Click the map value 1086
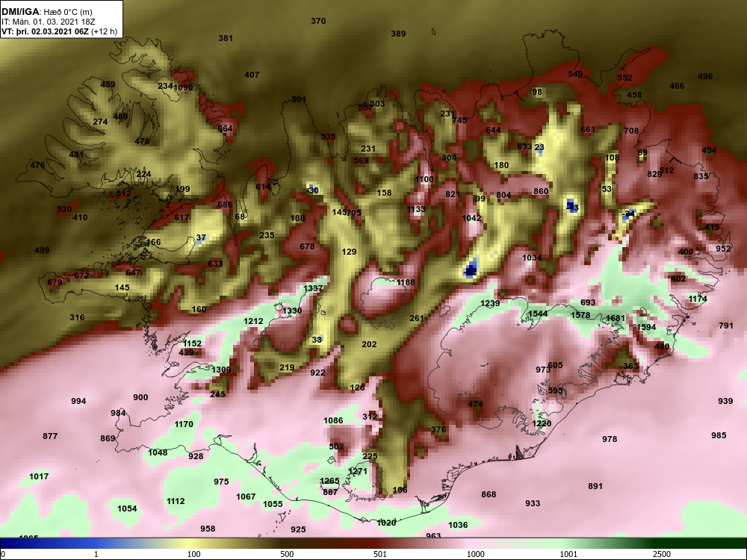The image size is (747, 560). click(333, 420)
